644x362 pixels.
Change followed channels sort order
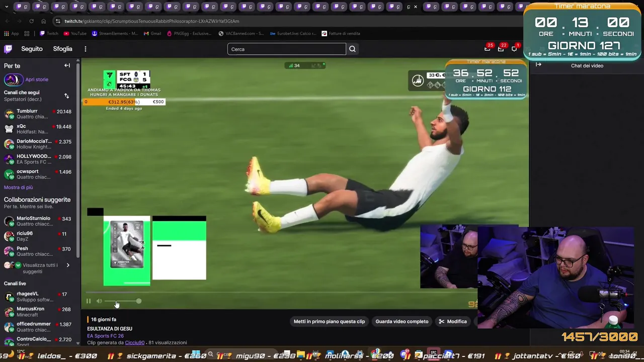point(66,96)
